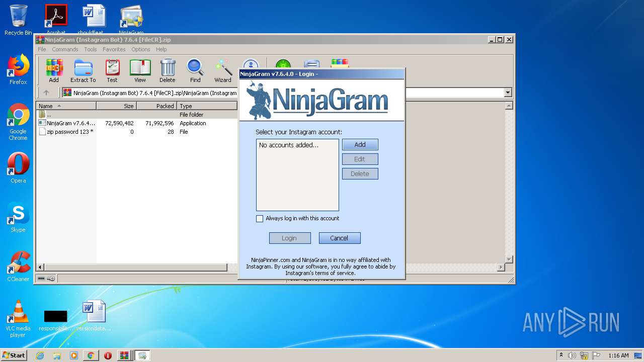Open the Acrobat desktop shortcut
The image size is (644, 362).
click(x=56, y=20)
